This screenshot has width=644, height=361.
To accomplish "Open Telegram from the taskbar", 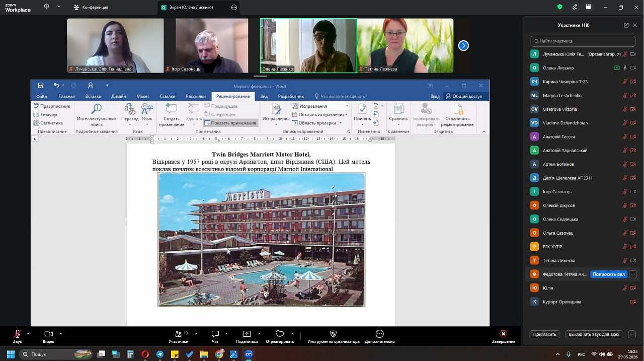I will [x=160, y=354].
